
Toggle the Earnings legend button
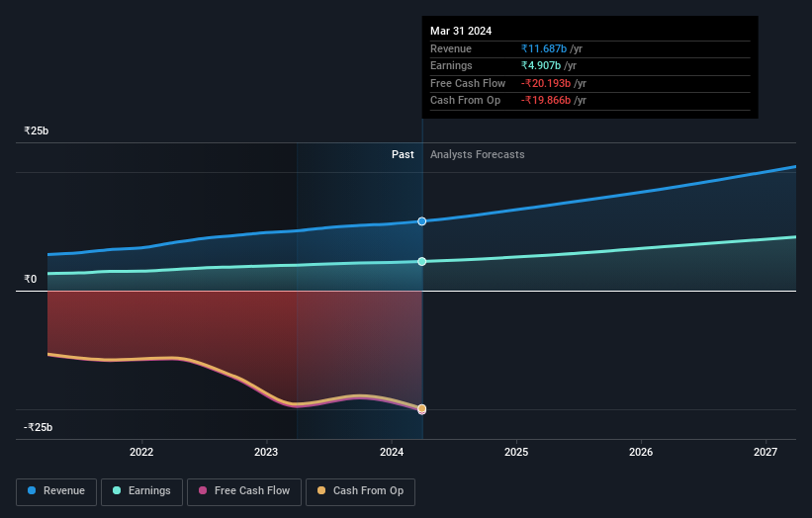click(x=141, y=491)
